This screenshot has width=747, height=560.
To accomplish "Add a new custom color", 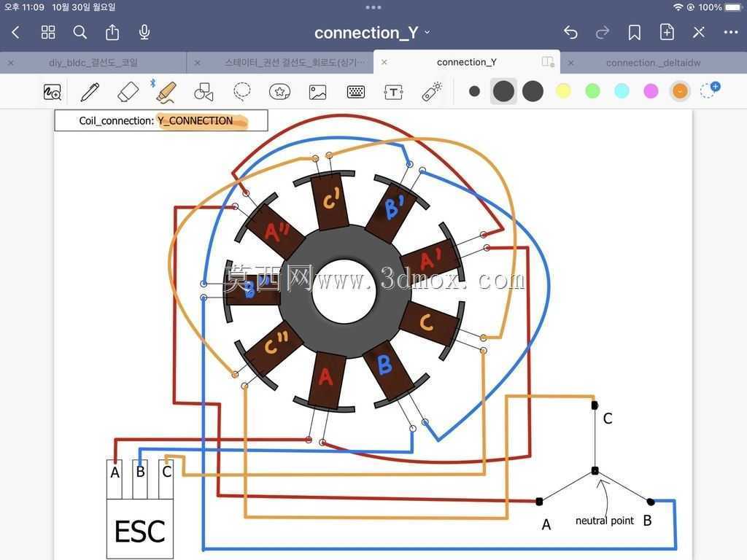I will pos(710,90).
